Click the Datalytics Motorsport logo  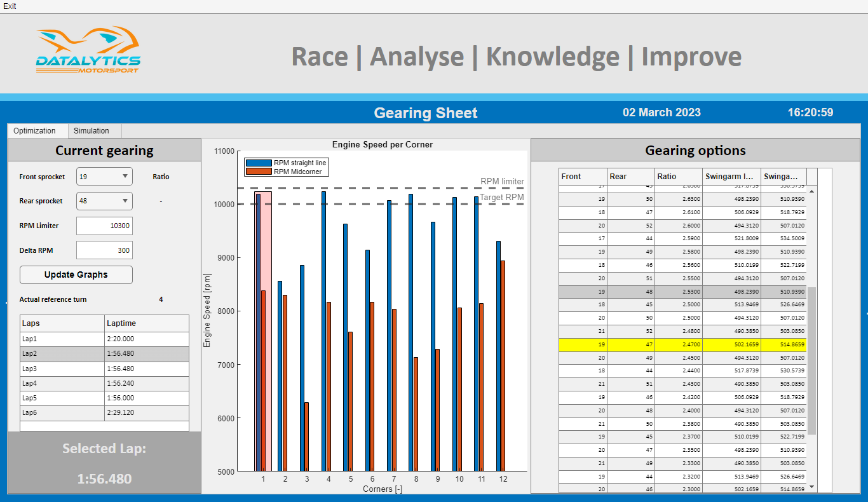[x=88, y=50]
